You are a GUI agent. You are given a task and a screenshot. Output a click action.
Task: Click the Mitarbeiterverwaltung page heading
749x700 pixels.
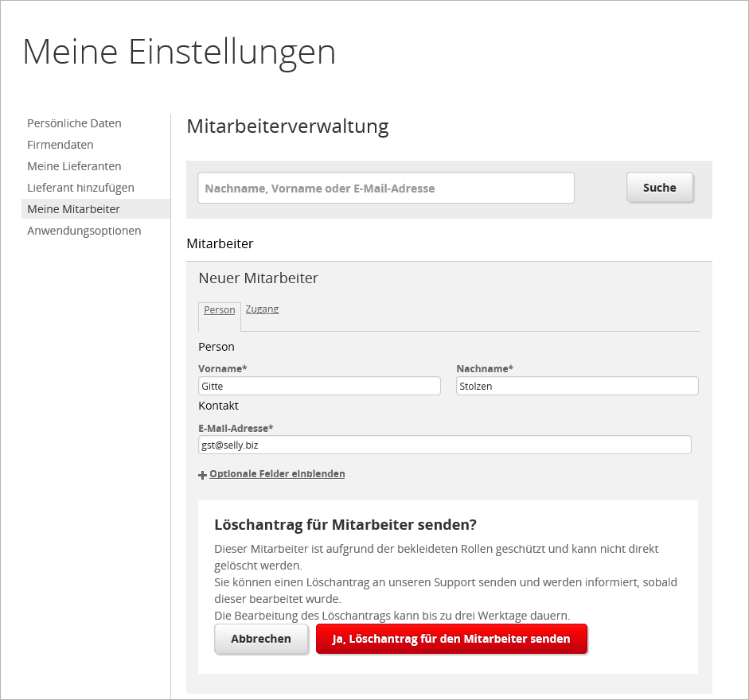[287, 126]
